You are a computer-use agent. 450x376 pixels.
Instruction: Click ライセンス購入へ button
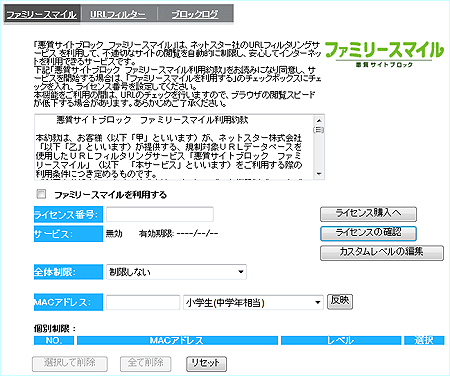pyautogui.click(x=368, y=214)
